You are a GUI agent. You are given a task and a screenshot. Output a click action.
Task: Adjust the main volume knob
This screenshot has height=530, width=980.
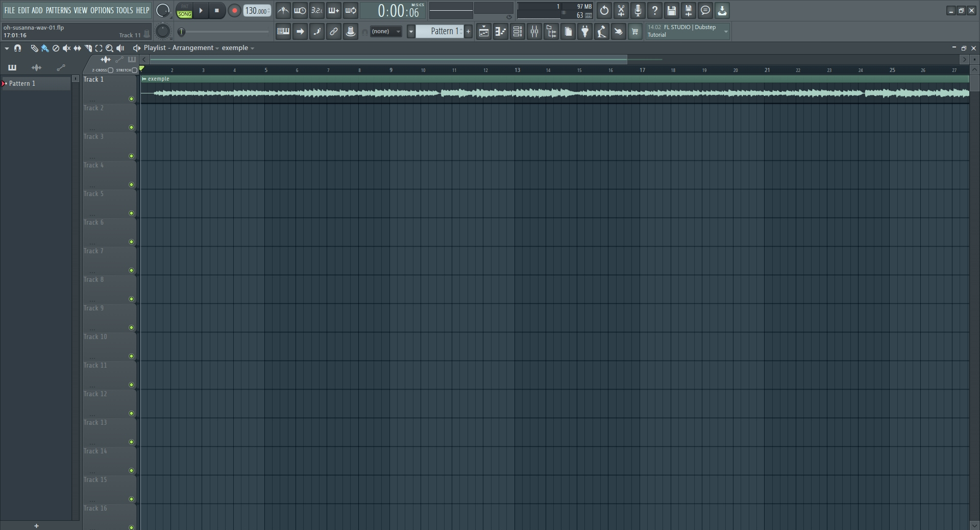pyautogui.click(x=162, y=10)
